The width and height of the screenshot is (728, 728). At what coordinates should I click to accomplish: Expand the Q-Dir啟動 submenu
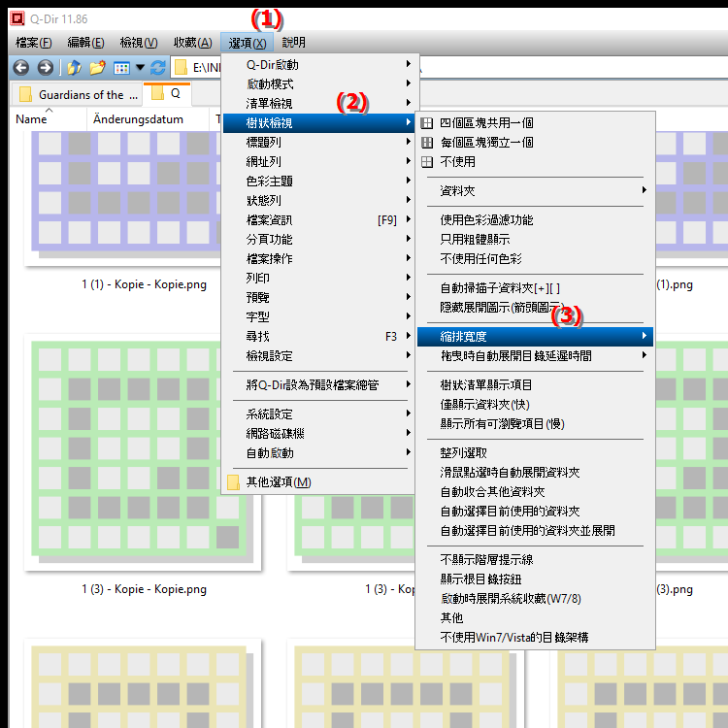[x=319, y=64]
